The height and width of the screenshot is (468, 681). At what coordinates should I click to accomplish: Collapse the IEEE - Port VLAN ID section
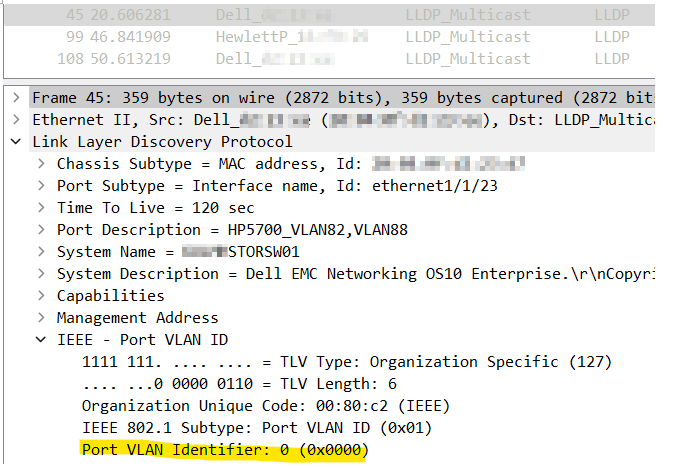(41, 340)
